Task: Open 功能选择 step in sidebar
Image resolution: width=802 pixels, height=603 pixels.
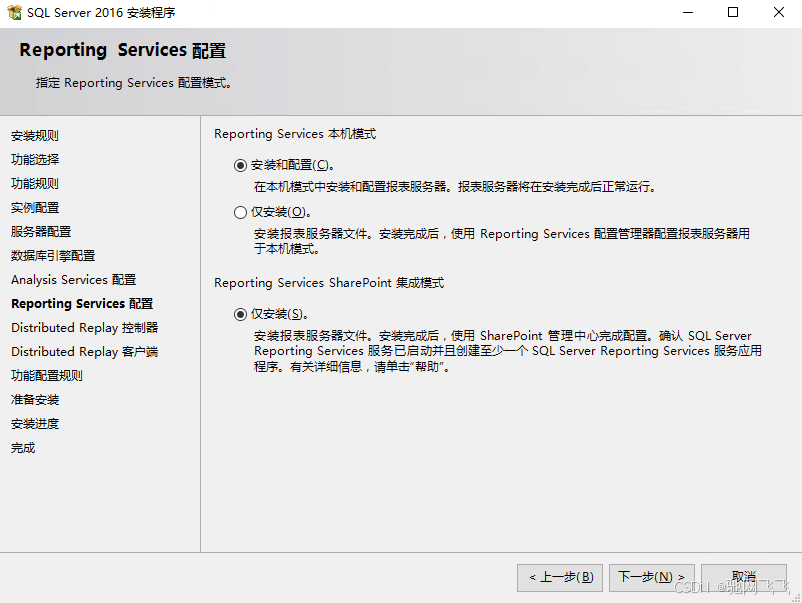Action: (x=35, y=160)
